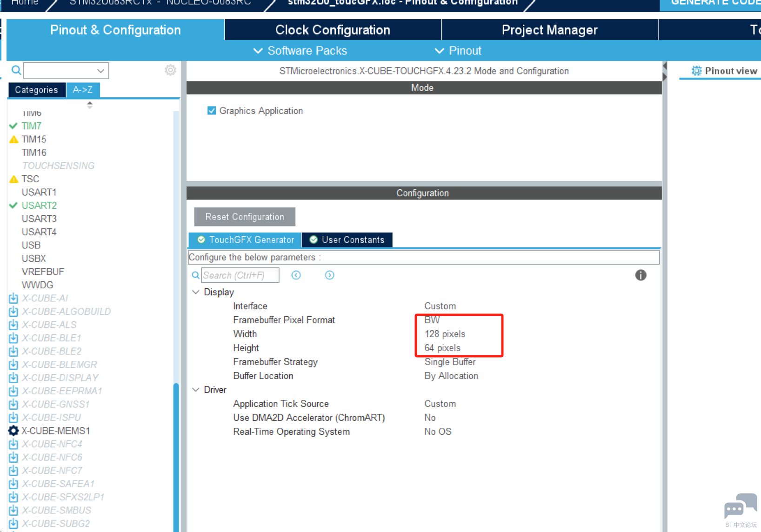Click the TIM15 warning icon
The height and width of the screenshot is (532, 761).
click(x=14, y=140)
